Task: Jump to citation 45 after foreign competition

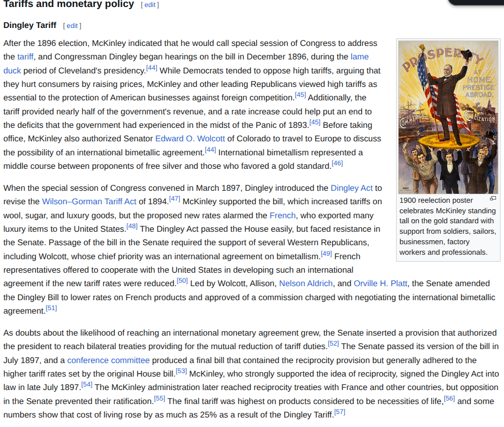Action: [301, 95]
